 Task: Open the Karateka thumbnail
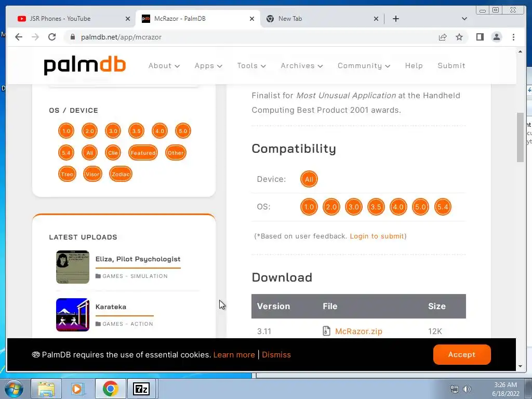pos(73,315)
